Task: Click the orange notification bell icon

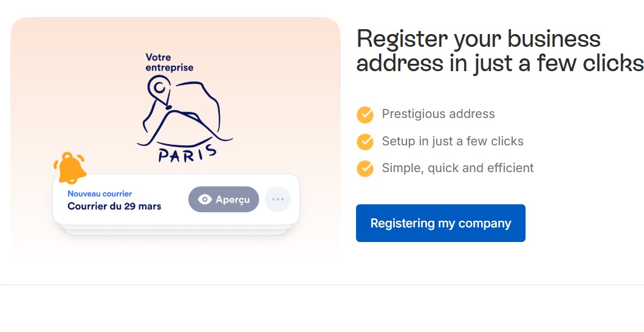Action: [70, 167]
